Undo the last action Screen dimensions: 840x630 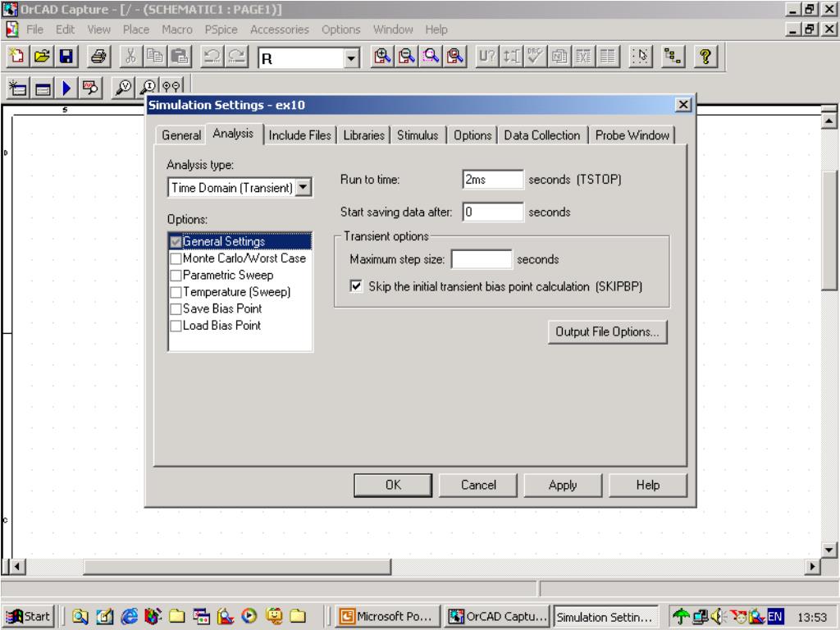pyautogui.click(x=212, y=57)
